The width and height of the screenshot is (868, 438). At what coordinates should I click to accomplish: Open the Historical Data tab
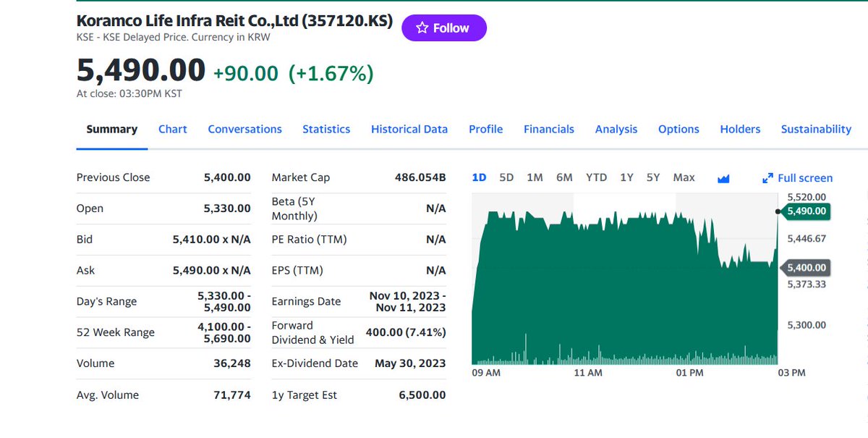[409, 129]
